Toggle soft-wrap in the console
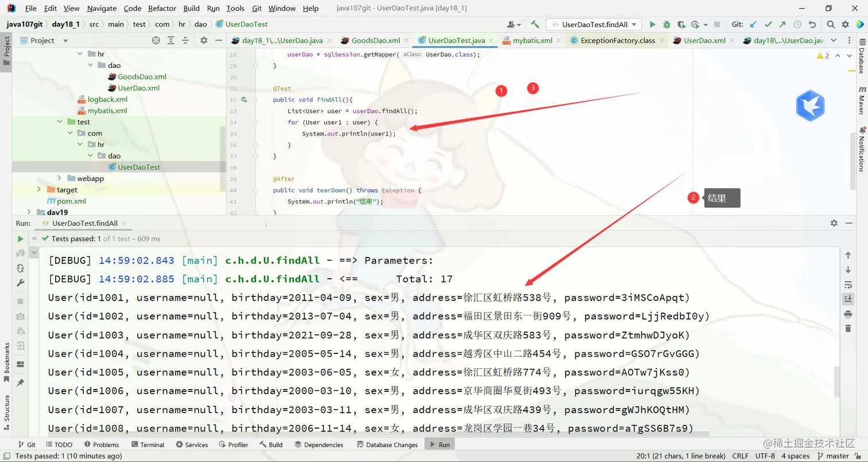Viewport: 868px width, 462px height. coord(848,284)
